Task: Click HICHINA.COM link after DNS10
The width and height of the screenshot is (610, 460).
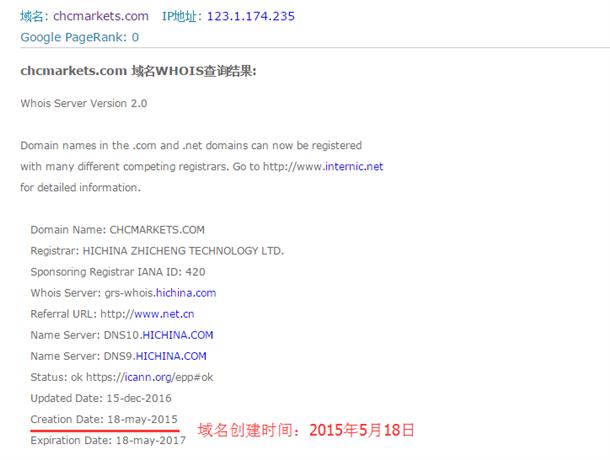Action: click(x=178, y=335)
